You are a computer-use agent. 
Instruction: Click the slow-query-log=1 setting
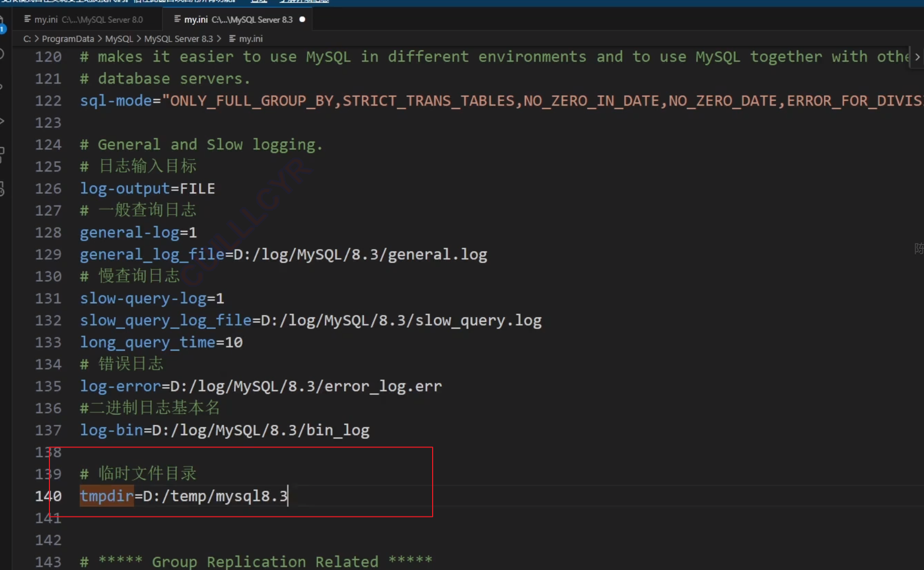pyautogui.click(x=152, y=299)
